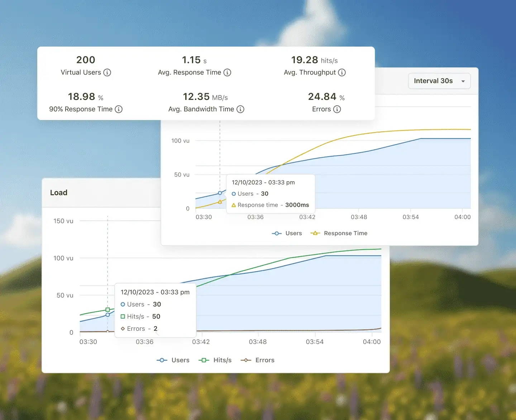Click the Users circle marker on upper chart

coord(220,193)
